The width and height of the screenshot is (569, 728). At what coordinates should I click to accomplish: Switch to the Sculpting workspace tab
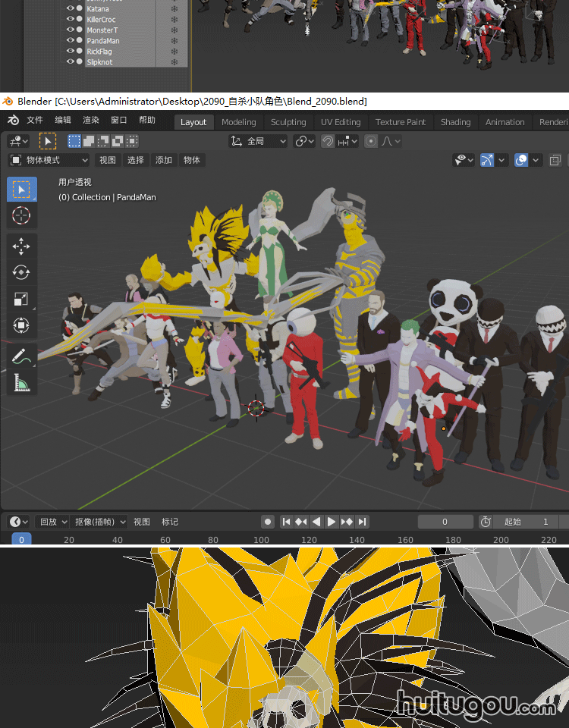pyautogui.click(x=288, y=122)
